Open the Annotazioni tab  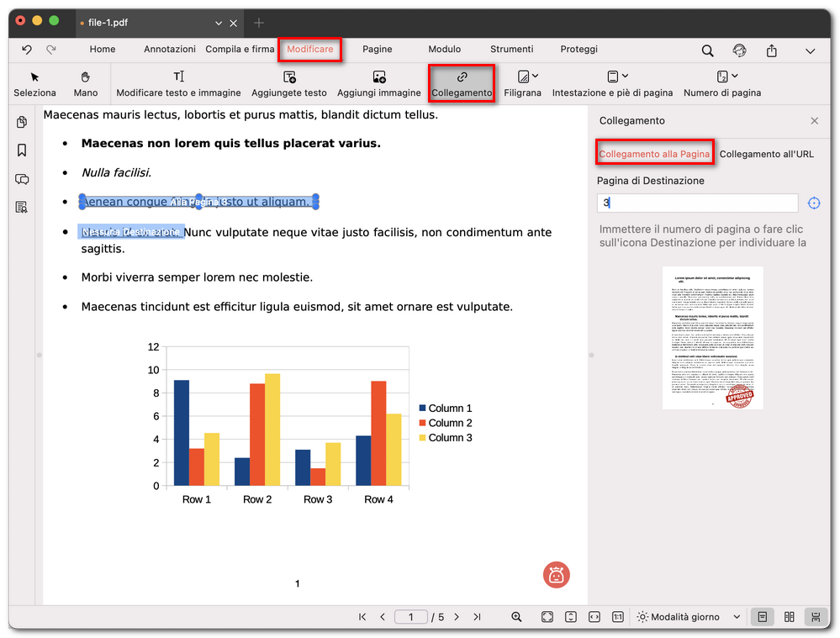(x=169, y=50)
